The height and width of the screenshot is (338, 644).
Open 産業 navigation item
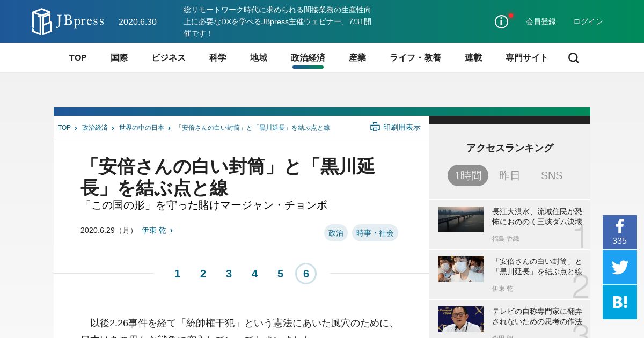pyautogui.click(x=357, y=58)
